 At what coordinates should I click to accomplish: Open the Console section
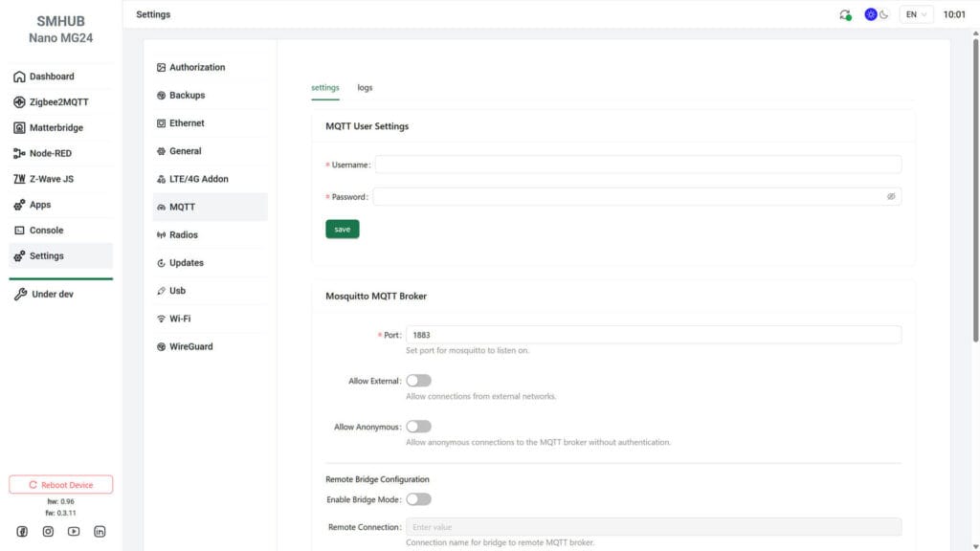click(x=49, y=230)
